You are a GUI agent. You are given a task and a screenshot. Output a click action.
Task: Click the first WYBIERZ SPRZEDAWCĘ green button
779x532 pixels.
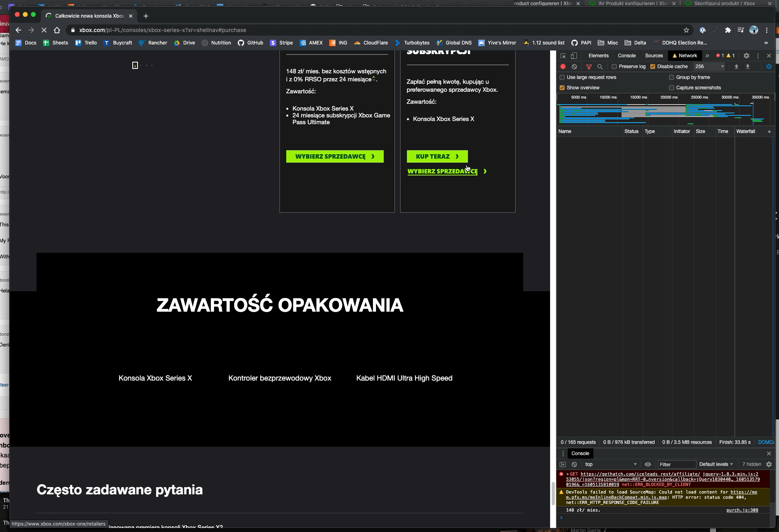[x=335, y=157]
